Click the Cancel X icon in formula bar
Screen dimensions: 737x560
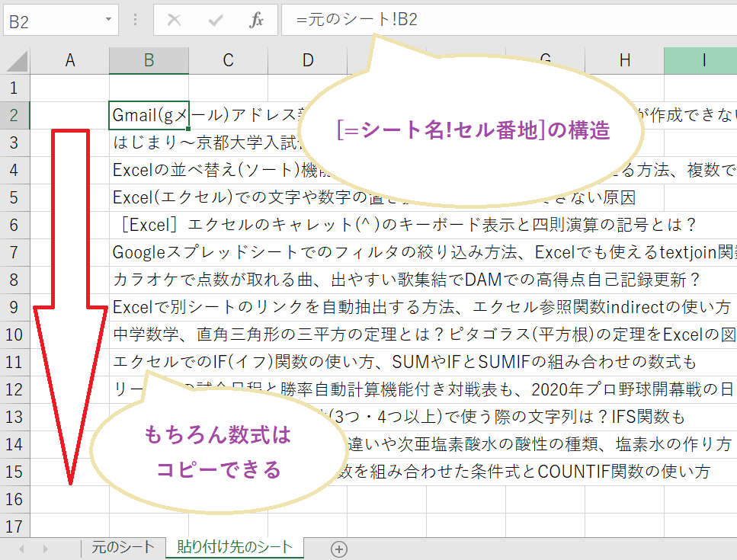point(175,21)
